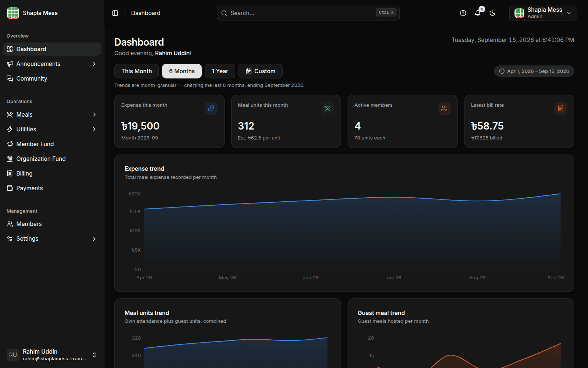Open the Shapla Mess Admin organization dropdown
588x368 pixels.
tap(543, 13)
